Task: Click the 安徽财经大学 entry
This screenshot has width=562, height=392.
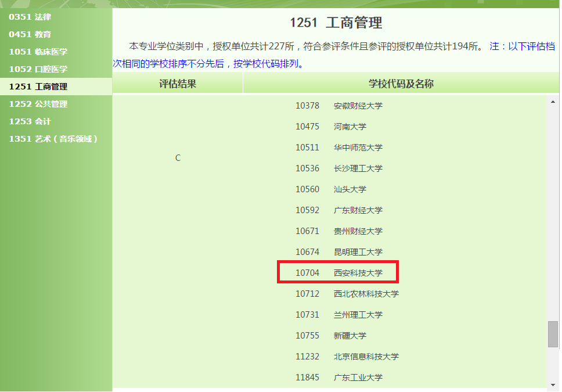Action: click(x=358, y=106)
